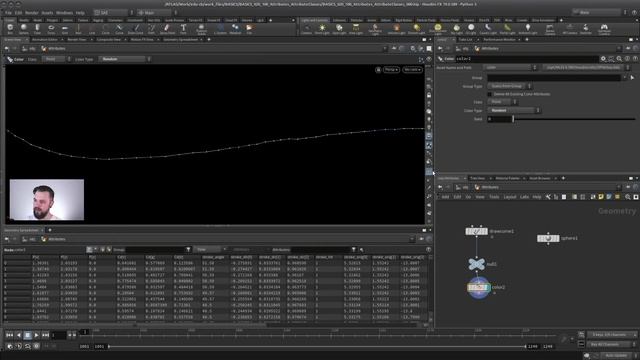Click the search icon in the parameter pane
Image resolution: width=640 pixels, height=360 pixels.
point(619,59)
